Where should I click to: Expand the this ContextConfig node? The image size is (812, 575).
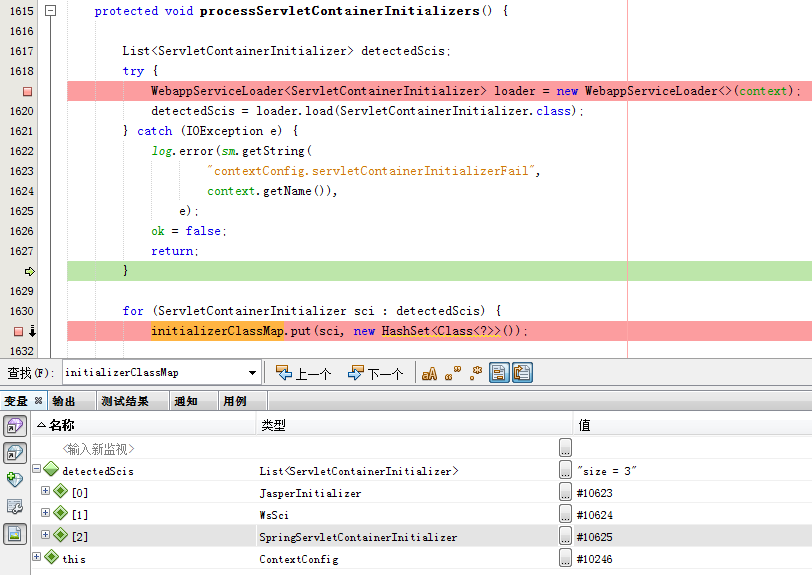click(x=36, y=556)
